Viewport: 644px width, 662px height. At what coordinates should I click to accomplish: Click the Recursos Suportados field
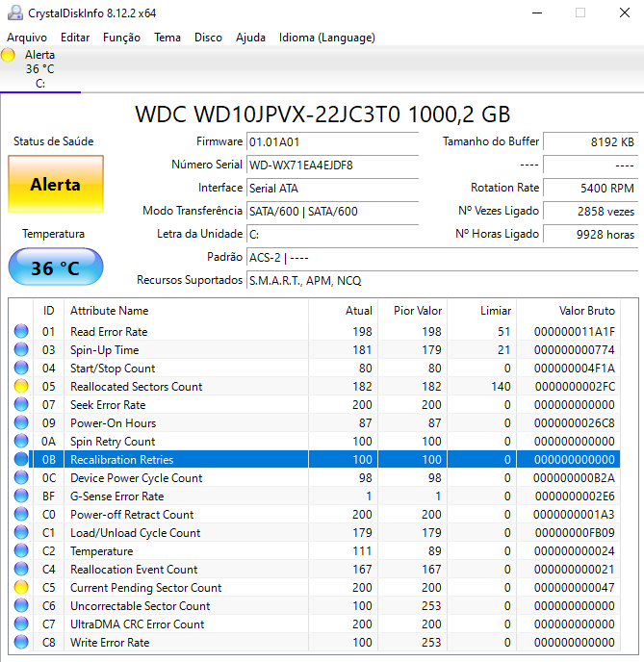tap(442, 281)
